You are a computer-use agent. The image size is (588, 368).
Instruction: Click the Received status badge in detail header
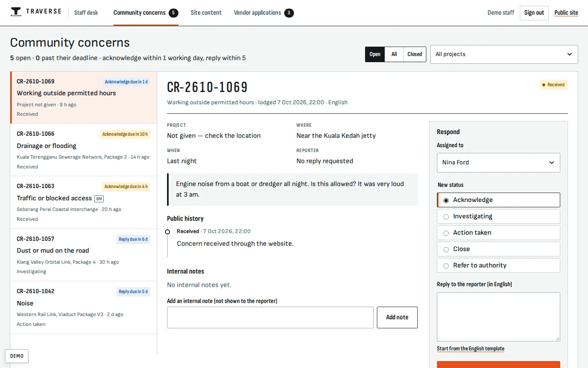pos(554,85)
